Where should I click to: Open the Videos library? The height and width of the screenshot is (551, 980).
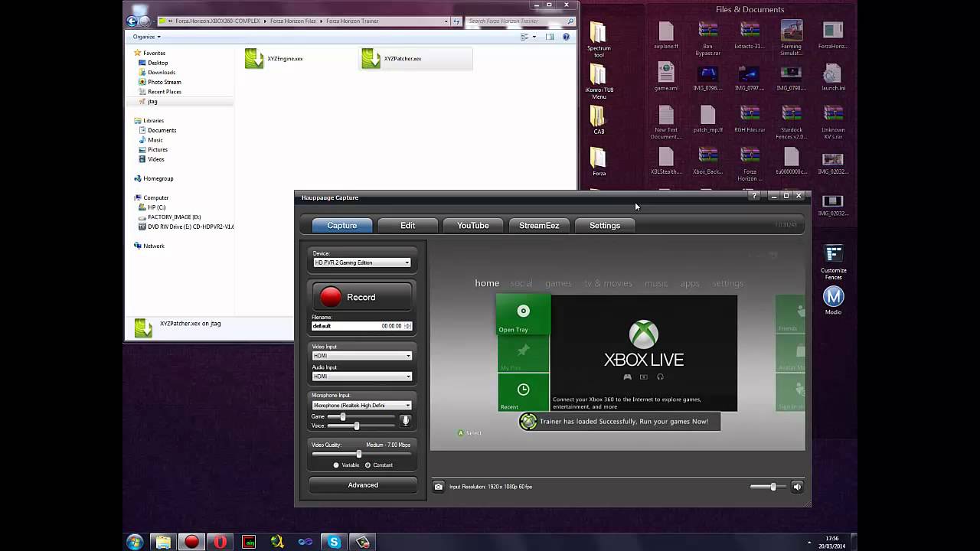(156, 159)
